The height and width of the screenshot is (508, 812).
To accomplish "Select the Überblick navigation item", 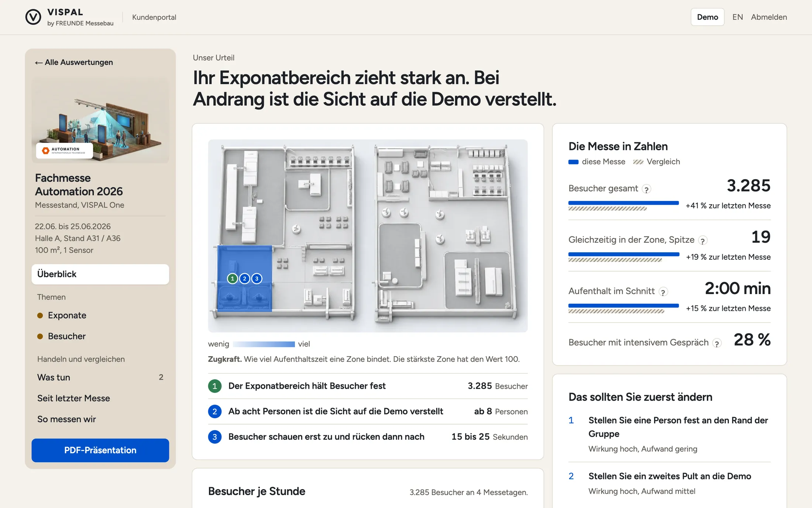I will tap(100, 274).
